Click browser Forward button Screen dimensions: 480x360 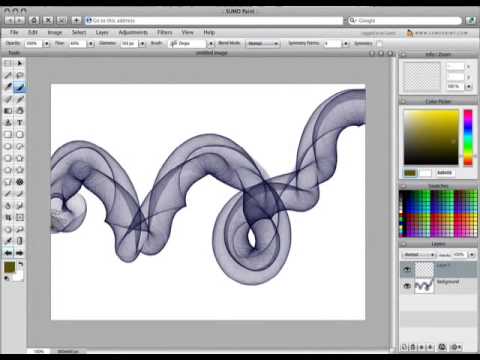[x=19, y=21]
